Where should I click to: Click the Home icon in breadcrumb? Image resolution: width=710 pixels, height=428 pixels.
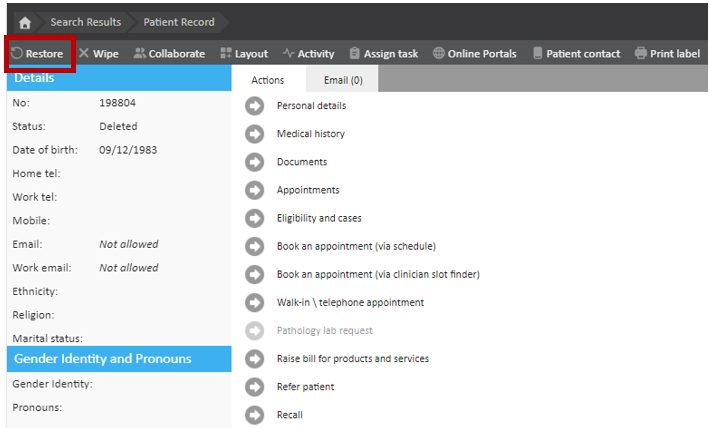[x=25, y=22]
